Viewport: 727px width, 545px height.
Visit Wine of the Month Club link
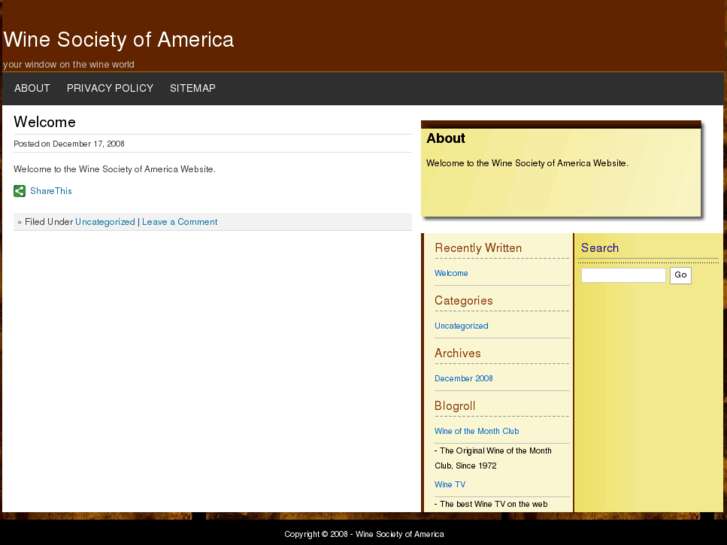click(476, 431)
